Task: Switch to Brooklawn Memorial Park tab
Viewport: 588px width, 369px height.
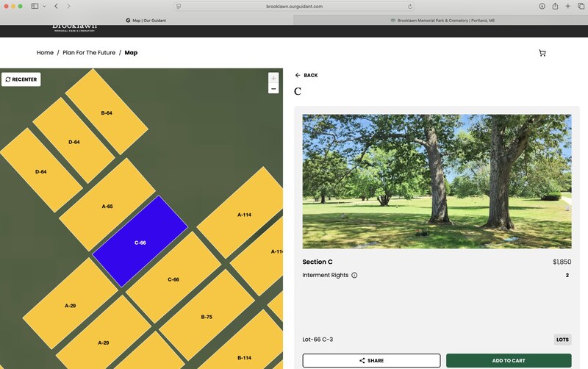Action: point(441,21)
